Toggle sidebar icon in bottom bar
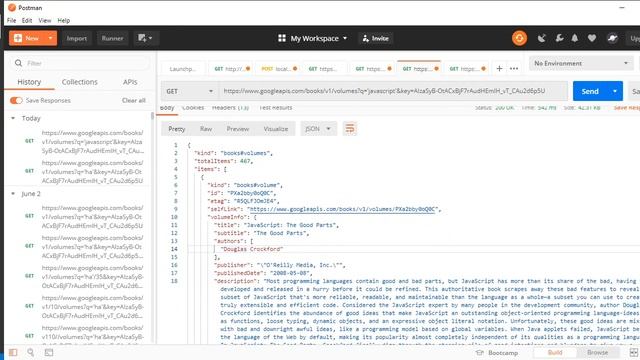640x360 pixels. [x=13, y=352]
